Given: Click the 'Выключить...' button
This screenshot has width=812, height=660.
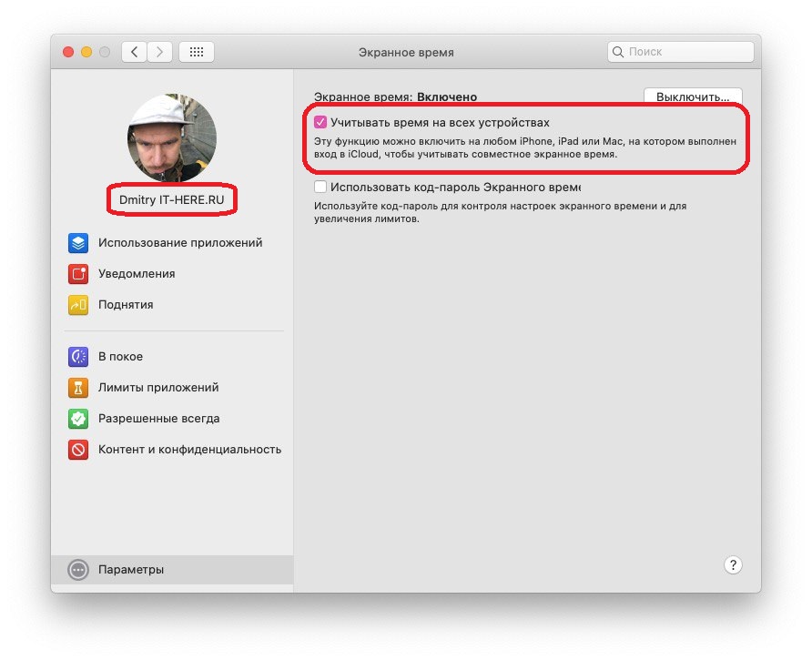Looking at the screenshot, I should (x=692, y=96).
